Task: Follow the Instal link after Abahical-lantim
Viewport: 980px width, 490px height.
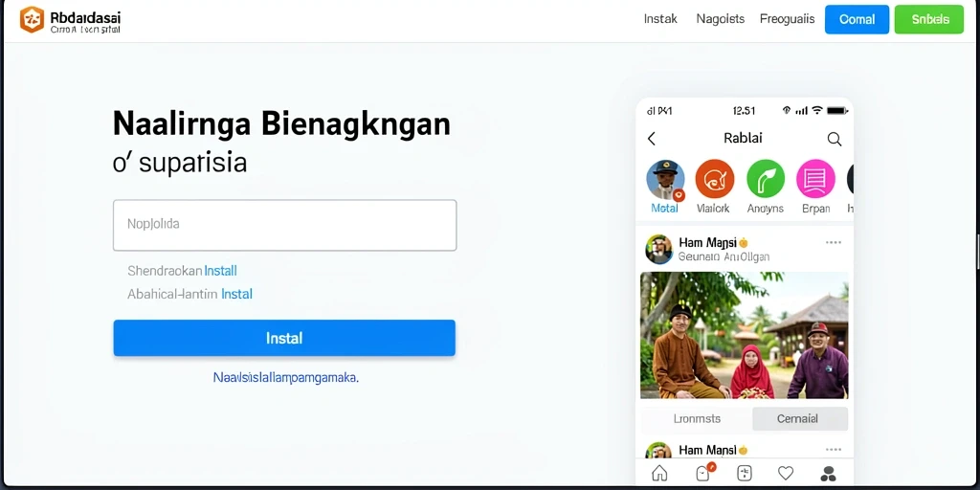Action: [x=236, y=294]
